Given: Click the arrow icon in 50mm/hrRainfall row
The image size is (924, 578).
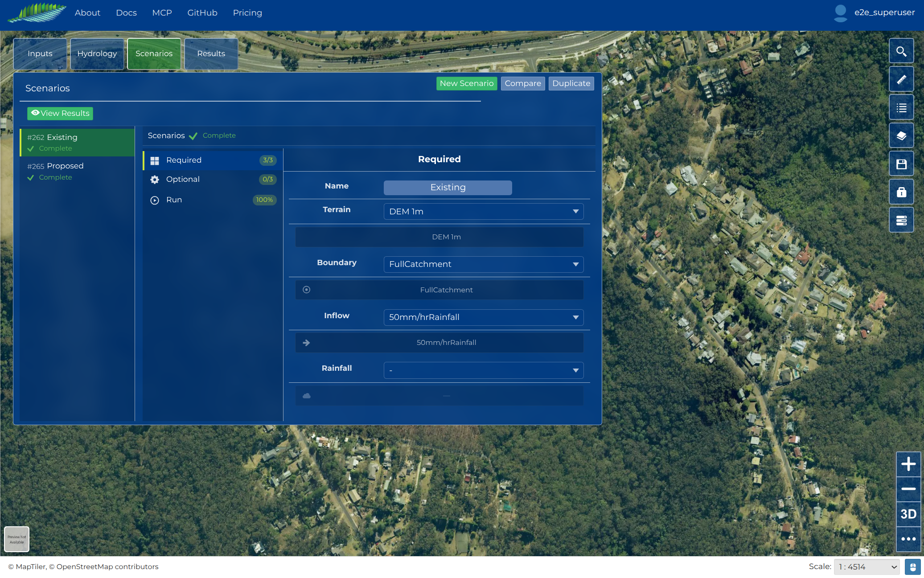Looking at the screenshot, I should pos(306,343).
